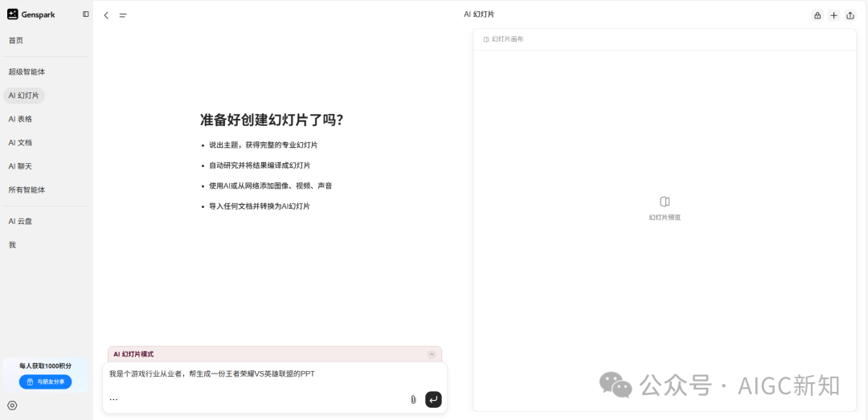The height and width of the screenshot is (420, 868).
Task: Click the 幻灯片画布 header label
Action: (508, 40)
